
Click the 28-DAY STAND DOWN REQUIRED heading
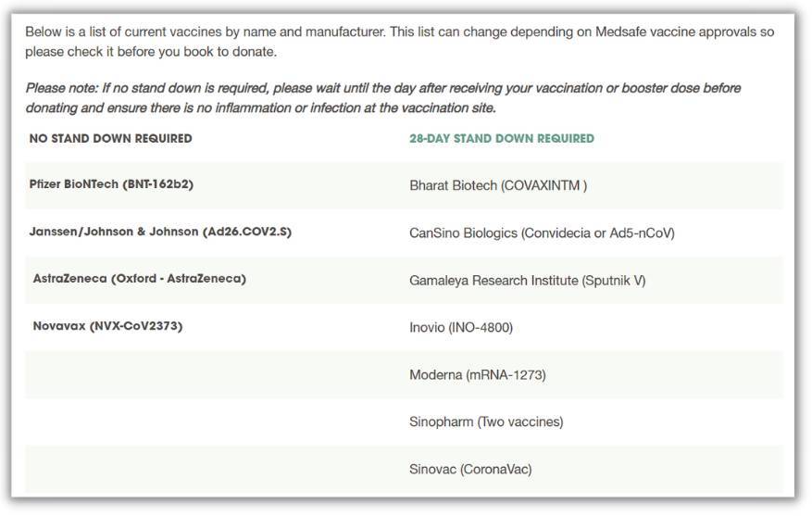[502, 138]
